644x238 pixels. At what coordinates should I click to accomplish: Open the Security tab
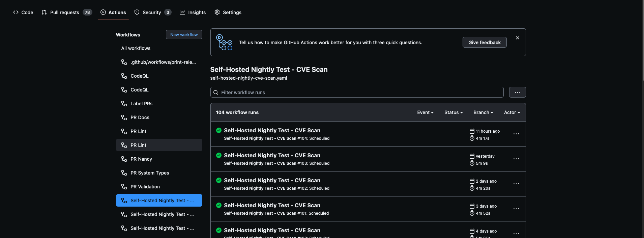click(x=153, y=12)
